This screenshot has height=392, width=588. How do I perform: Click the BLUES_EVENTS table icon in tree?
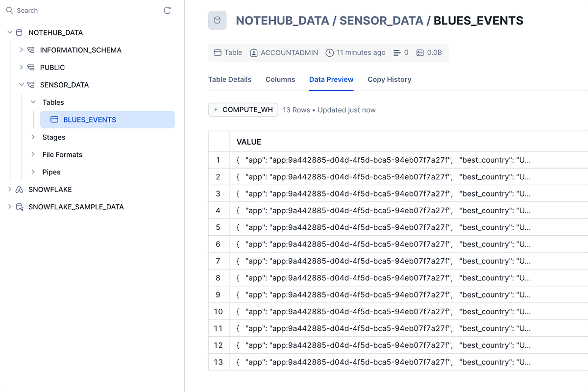54,120
